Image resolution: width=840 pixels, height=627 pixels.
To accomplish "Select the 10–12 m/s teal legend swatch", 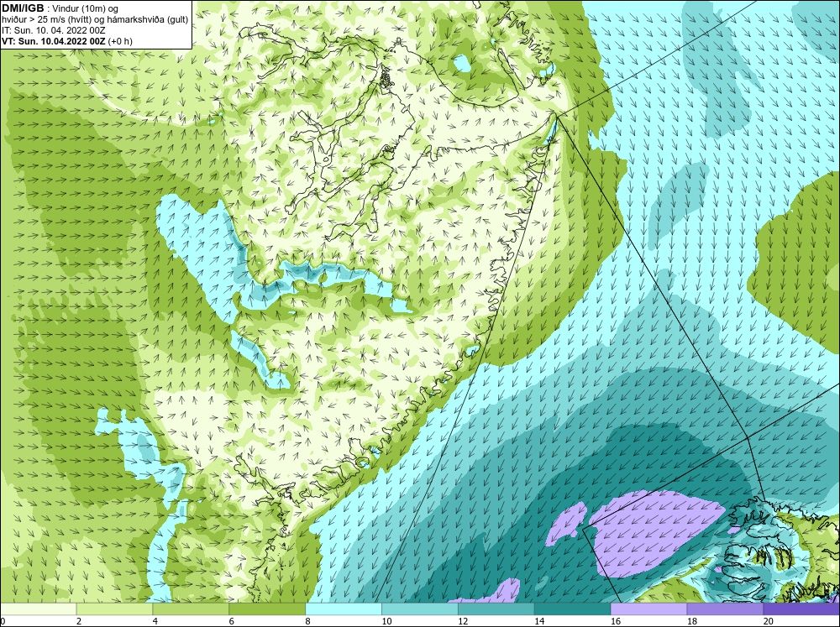I will 419,609.
